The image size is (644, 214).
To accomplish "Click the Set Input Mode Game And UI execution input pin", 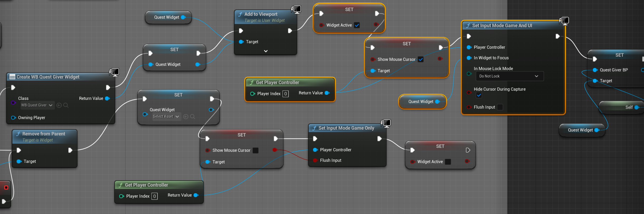I will point(469,36).
